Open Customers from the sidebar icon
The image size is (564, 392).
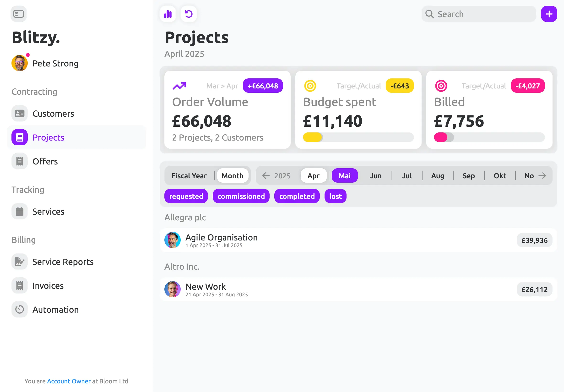point(20,114)
